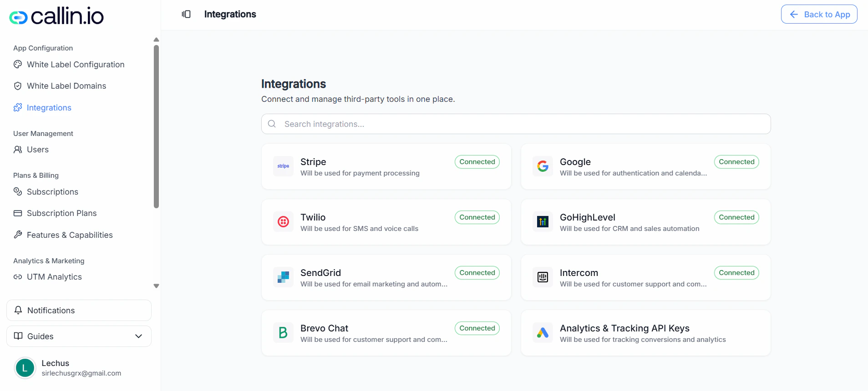Image resolution: width=868 pixels, height=391 pixels.
Task: Click the Twilio card title
Action: click(x=313, y=217)
